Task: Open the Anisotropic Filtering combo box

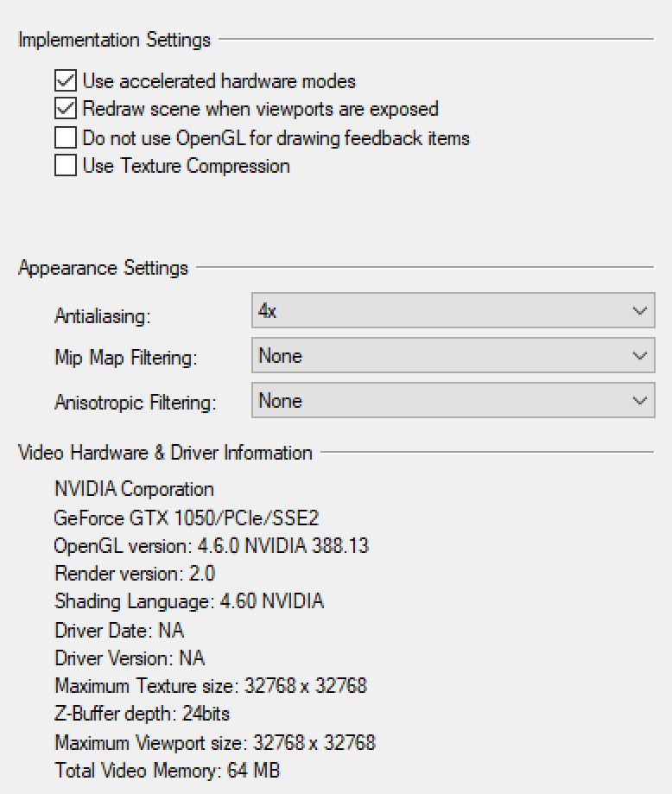Action: point(453,400)
